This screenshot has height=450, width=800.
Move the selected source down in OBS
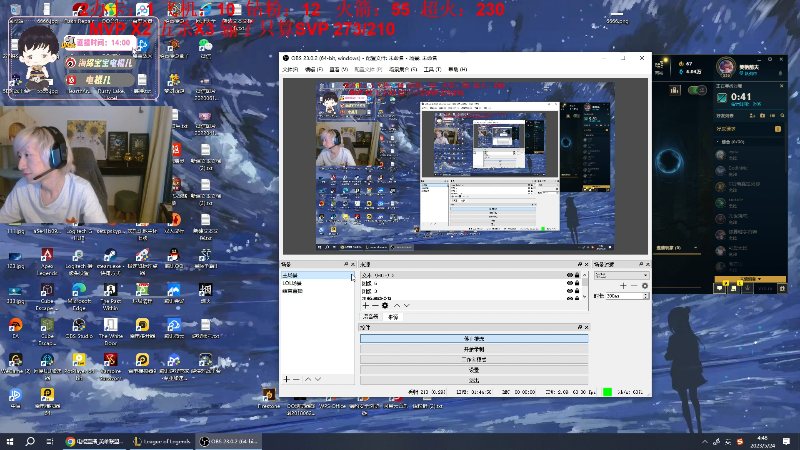coord(407,306)
